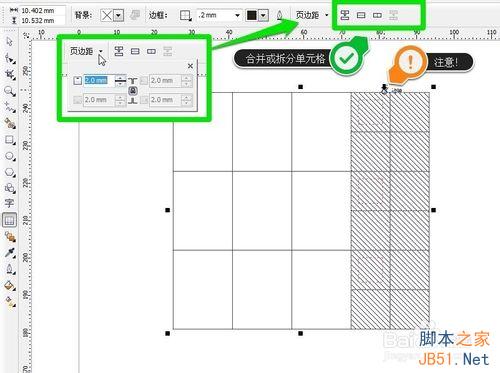This screenshot has height=373, width=500.
Task: Expand the .2 mm border width dropdown
Action: [x=237, y=15]
